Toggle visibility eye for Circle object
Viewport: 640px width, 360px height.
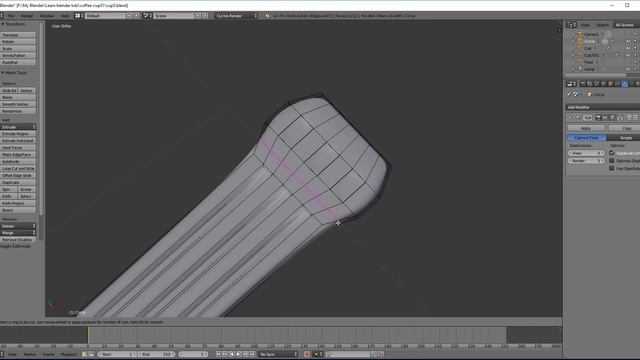tap(628, 41)
